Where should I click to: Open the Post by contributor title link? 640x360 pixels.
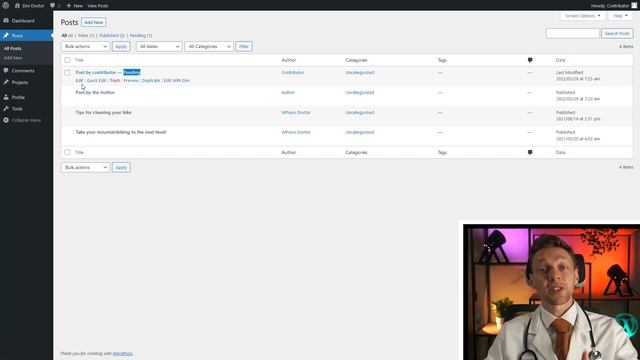[96, 72]
